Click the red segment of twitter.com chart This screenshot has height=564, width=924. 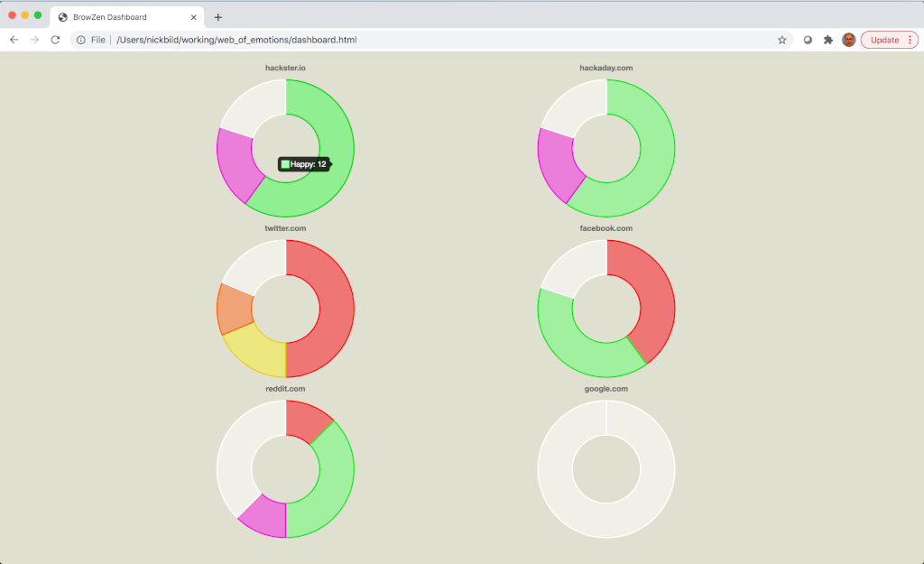tap(337, 309)
